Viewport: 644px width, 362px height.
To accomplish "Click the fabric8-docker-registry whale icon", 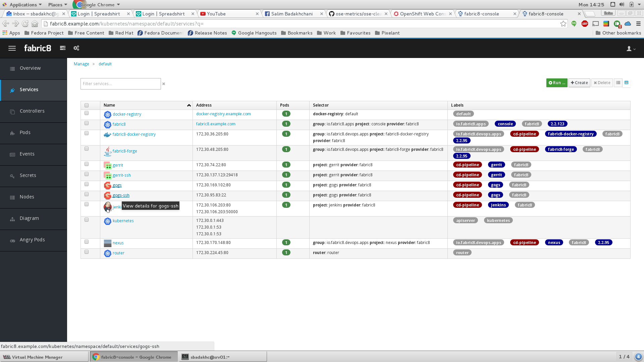I will [107, 135].
